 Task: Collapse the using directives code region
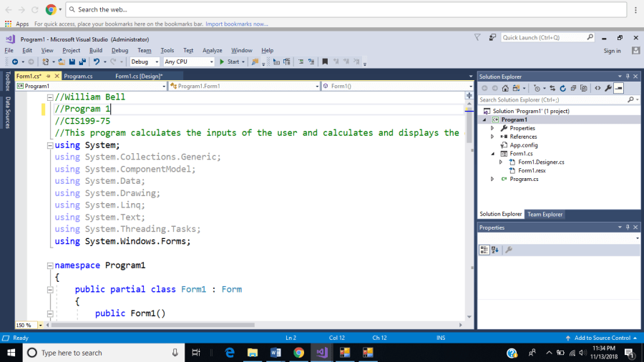(49, 145)
